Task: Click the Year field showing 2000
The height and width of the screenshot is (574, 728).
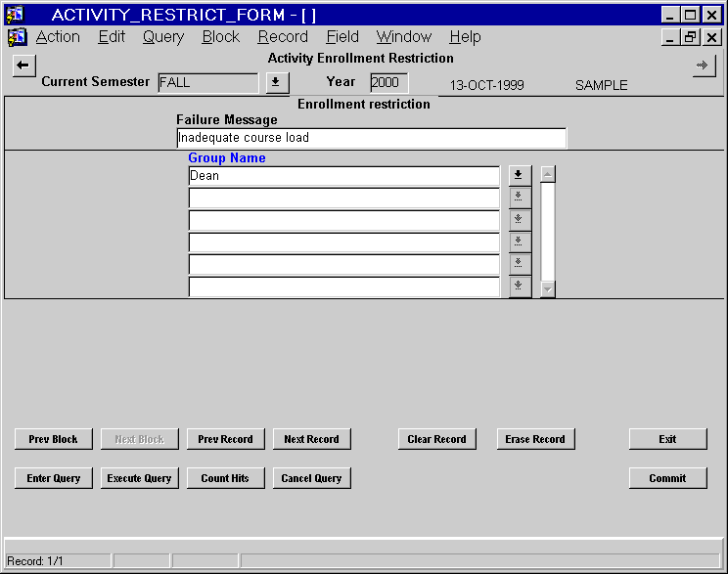Action: 389,82
